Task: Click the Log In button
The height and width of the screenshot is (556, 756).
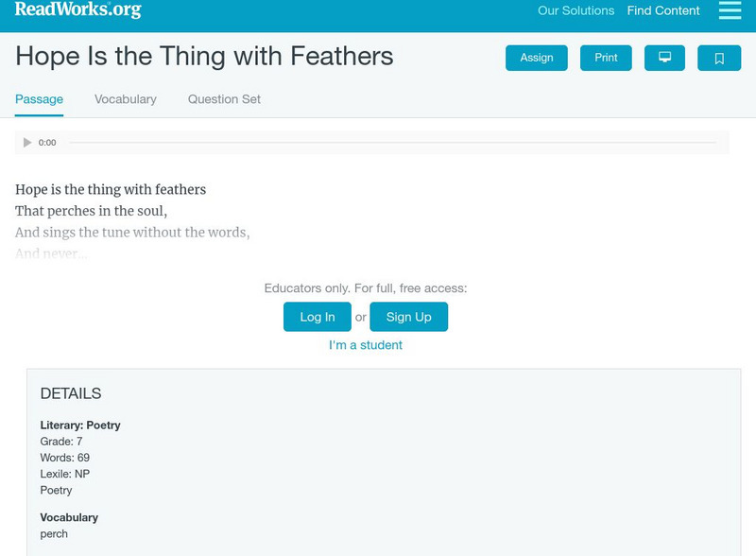Action: coord(317,317)
